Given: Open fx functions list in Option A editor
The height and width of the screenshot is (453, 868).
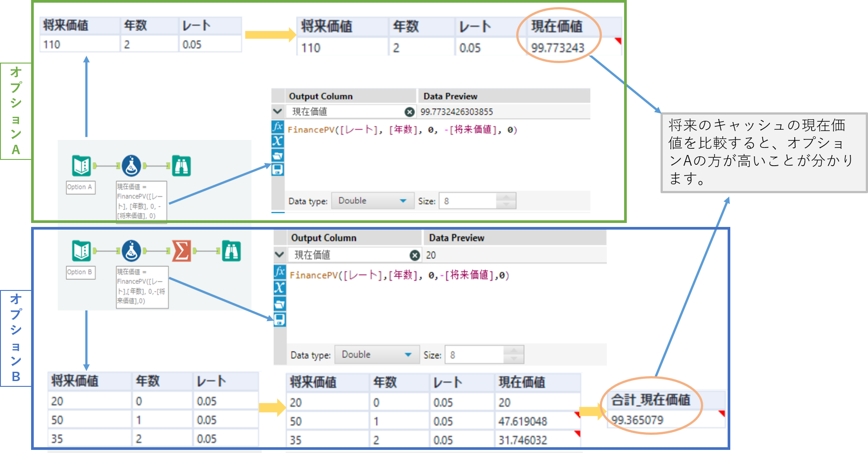Looking at the screenshot, I should coord(278,127).
